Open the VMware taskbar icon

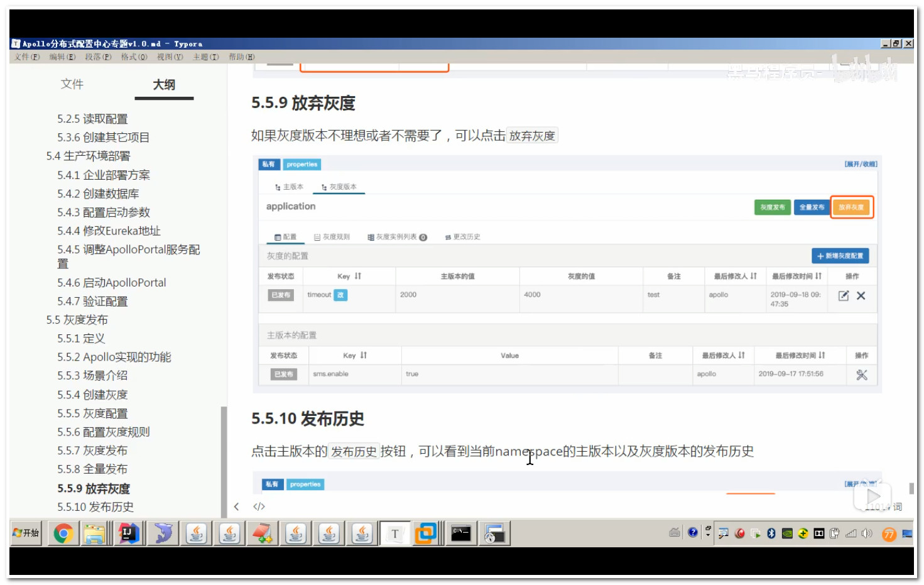pyautogui.click(x=426, y=533)
